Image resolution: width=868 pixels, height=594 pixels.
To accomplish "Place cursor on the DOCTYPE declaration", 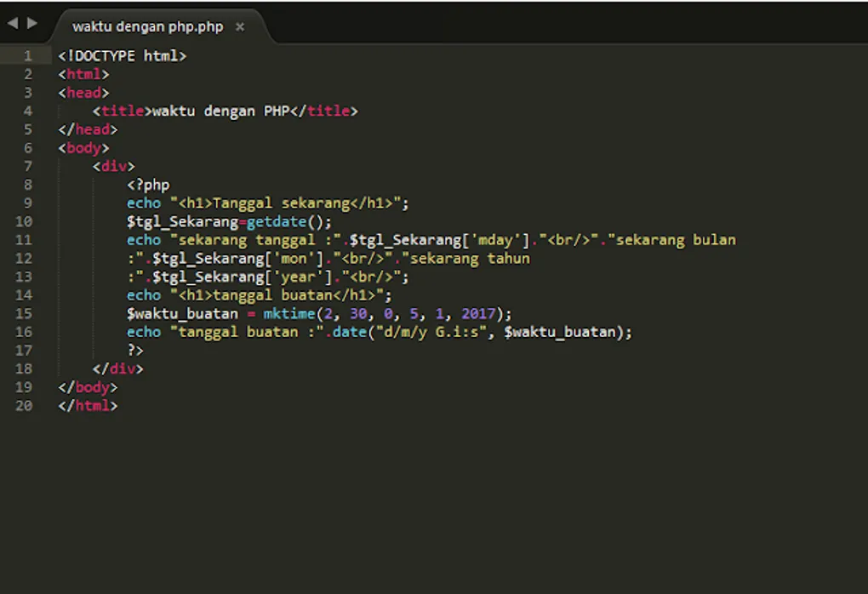I will click(x=123, y=55).
